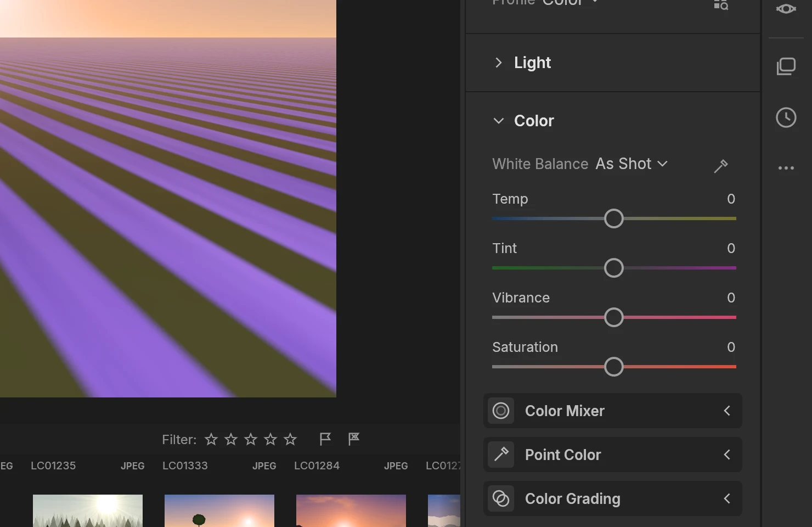The width and height of the screenshot is (812, 527).
Task: Select the white balance eyedropper tool
Action: pyautogui.click(x=721, y=166)
